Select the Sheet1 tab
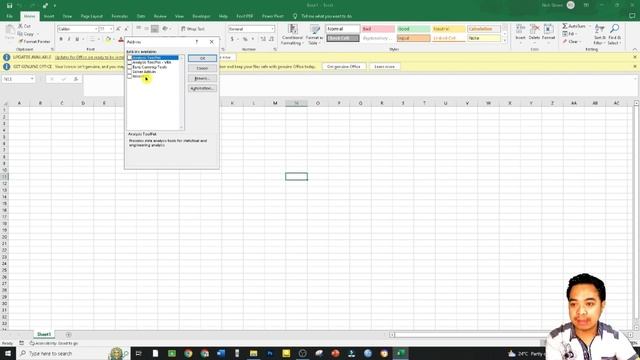640x360 pixels. click(x=44, y=334)
